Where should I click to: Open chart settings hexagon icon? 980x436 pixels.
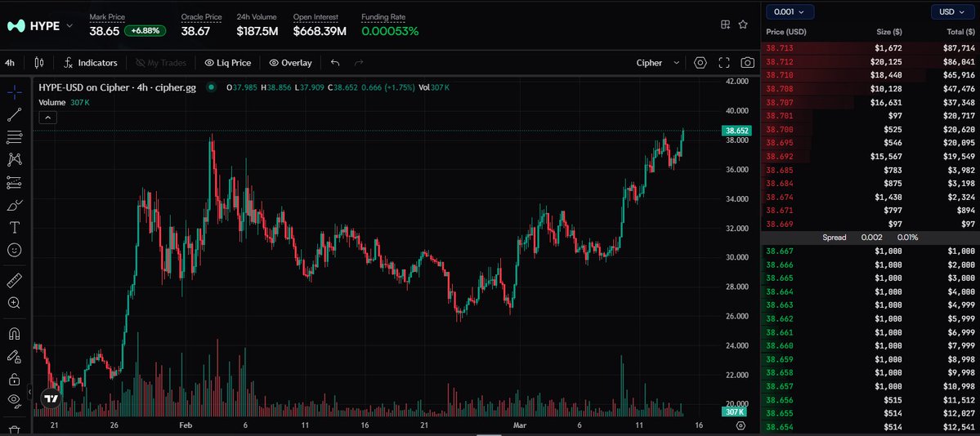(x=700, y=63)
